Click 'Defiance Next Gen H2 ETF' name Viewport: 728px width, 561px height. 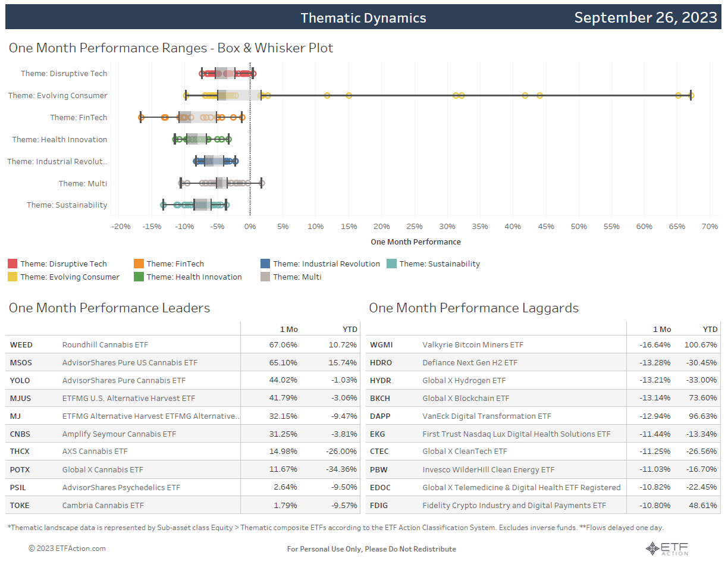(x=470, y=363)
